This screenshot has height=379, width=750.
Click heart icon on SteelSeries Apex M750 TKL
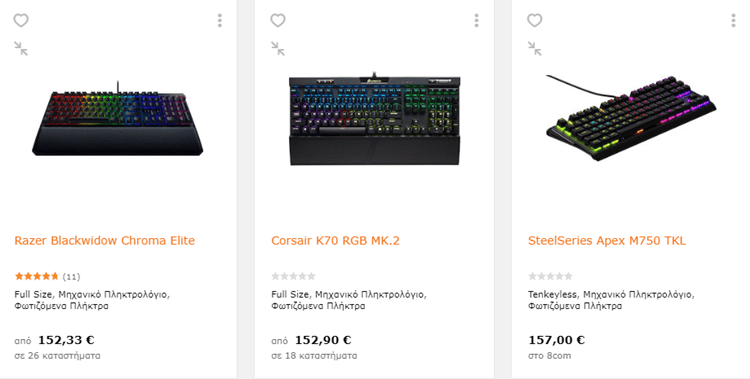click(535, 21)
